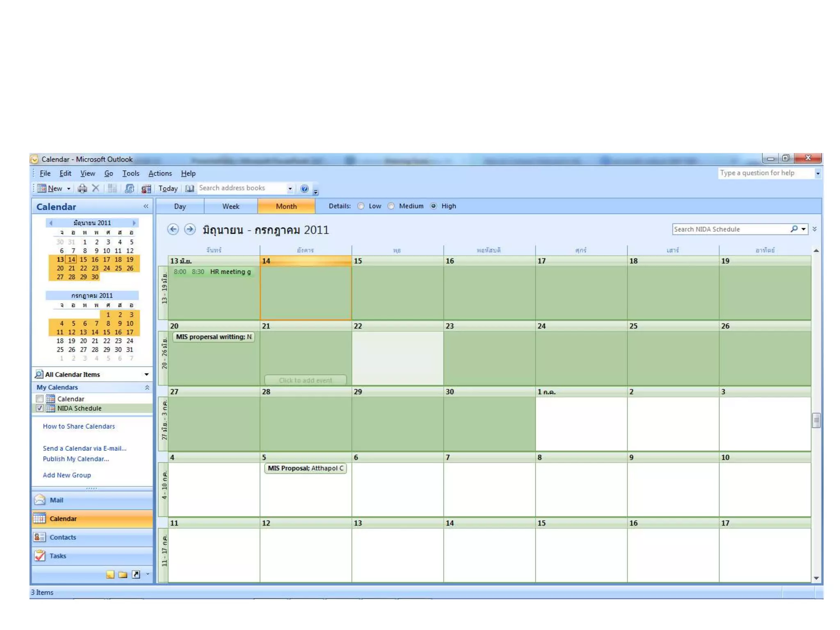The width and height of the screenshot is (840, 630).
Task: Expand the New button dropdown arrow
Action: click(69, 189)
